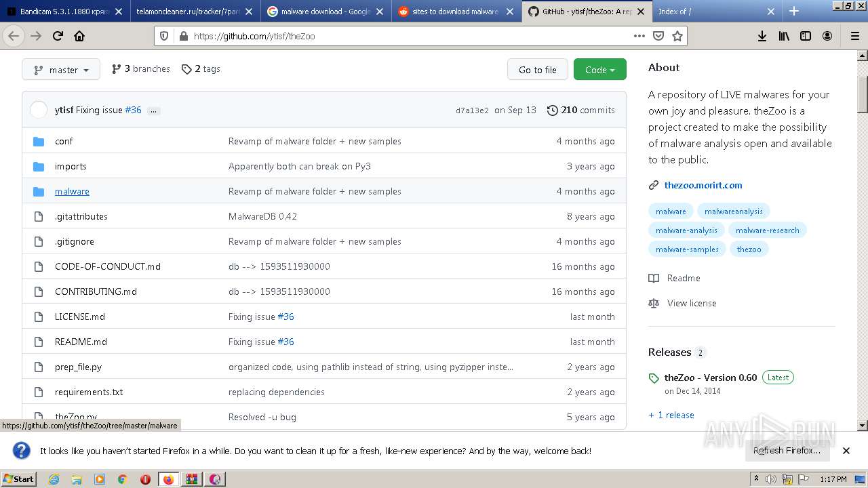Bookmark this page with the star
Viewport: 868px width, 488px height.
pyautogui.click(x=677, y=36)
